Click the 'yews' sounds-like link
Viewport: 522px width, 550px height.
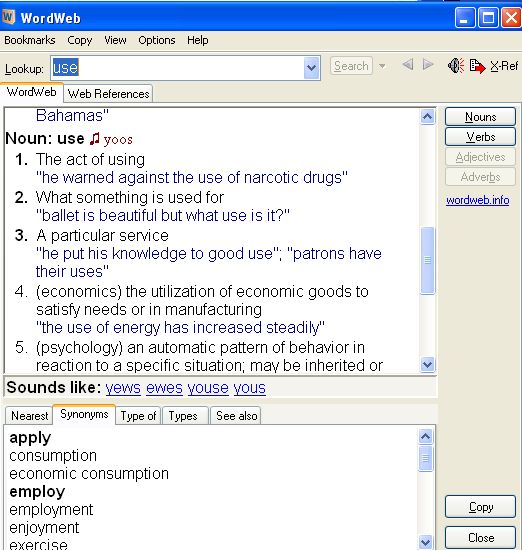[123, 388]
